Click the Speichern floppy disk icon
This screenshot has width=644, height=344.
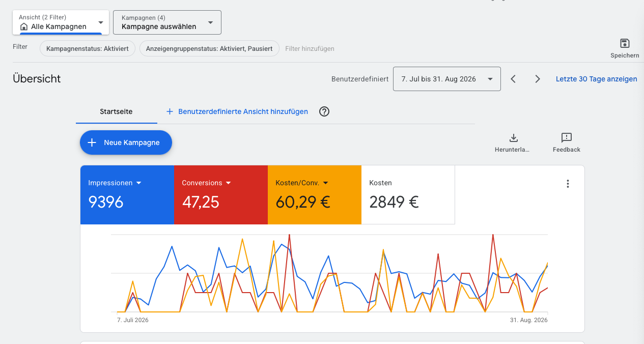pyautogui.click(x=625, y=43)
